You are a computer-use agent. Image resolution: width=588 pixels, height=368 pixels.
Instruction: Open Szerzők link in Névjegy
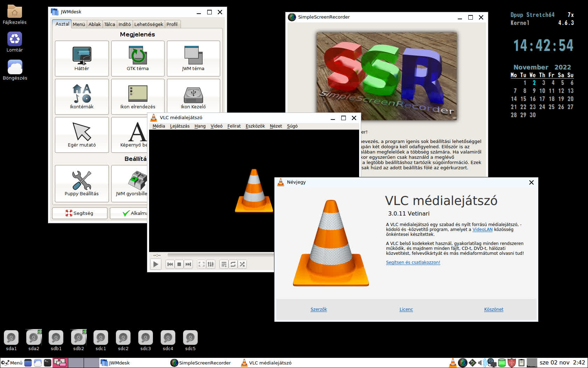(x=319, y=309)
